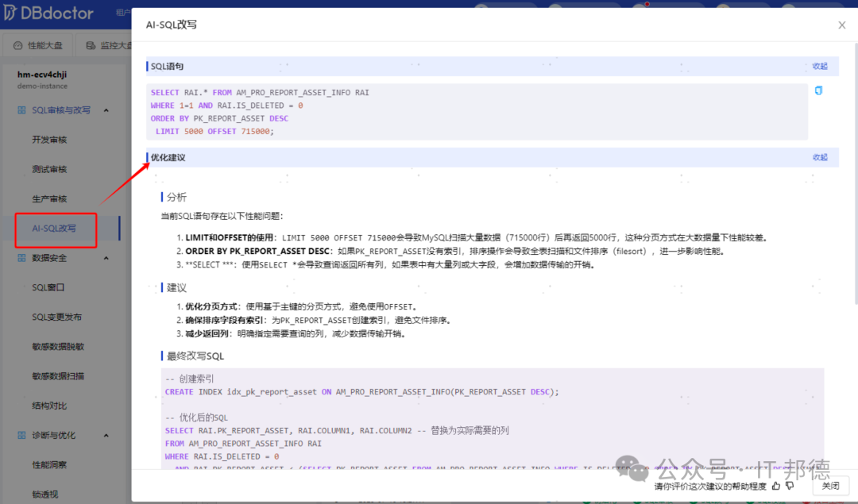Open the 锁透视 menu item

point(44,494)
